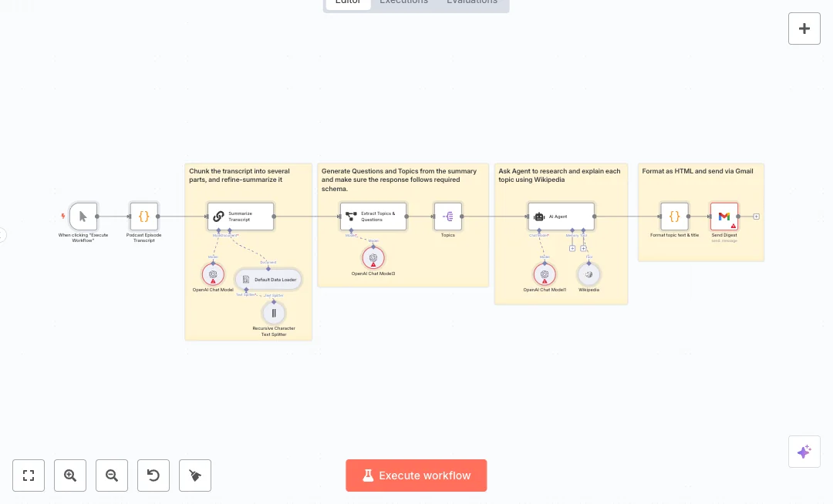Fit the workflow to view
833x504 pixels.
[29, 475]
